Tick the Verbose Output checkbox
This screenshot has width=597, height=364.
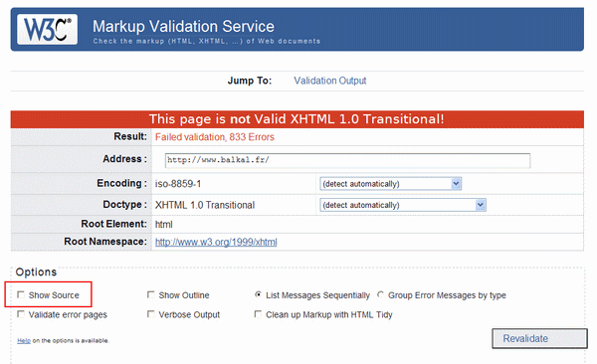click(151, 314)
